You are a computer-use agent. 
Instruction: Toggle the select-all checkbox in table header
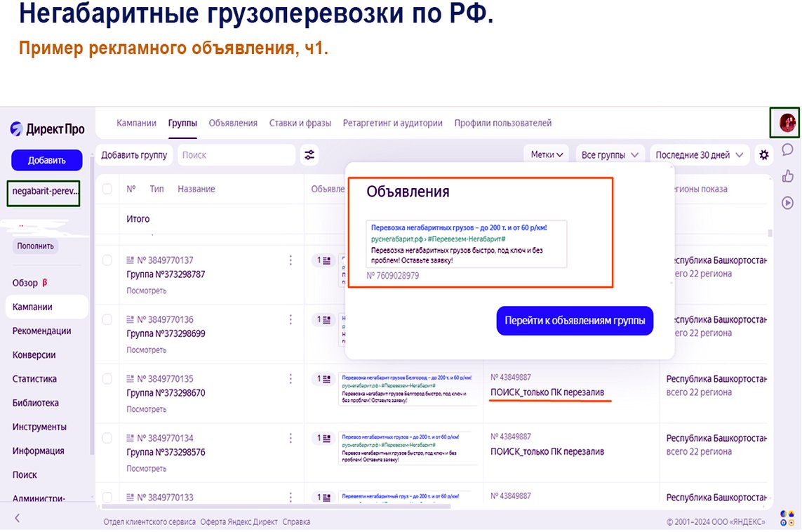pyautogui.click(x=107, y=189)
